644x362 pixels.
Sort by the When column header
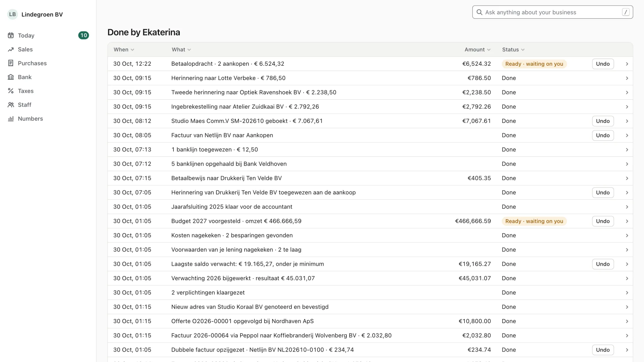pyautogui.click(x=124, y=50)
